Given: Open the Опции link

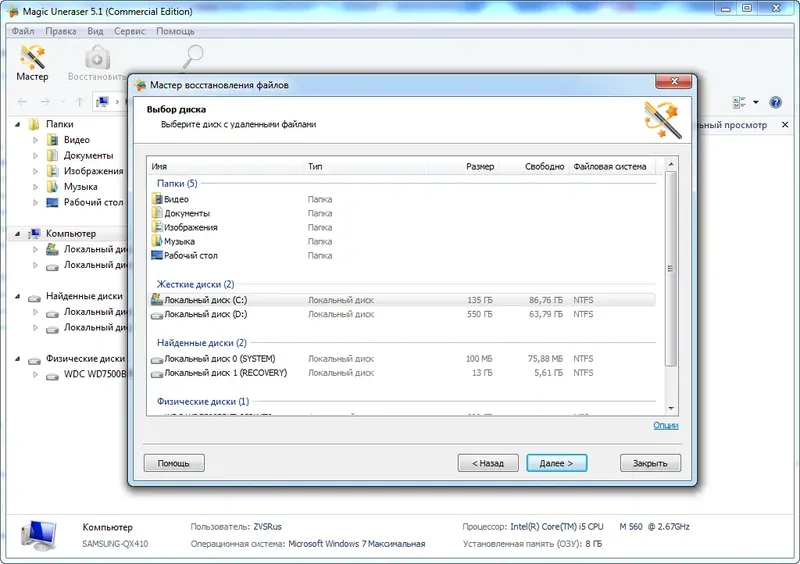Looking at the screenshot, I should point(666,426).
